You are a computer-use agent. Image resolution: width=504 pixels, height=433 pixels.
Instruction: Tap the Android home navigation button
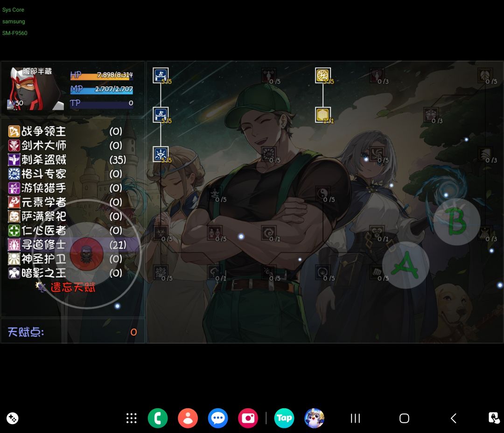[x=404, y=418]
